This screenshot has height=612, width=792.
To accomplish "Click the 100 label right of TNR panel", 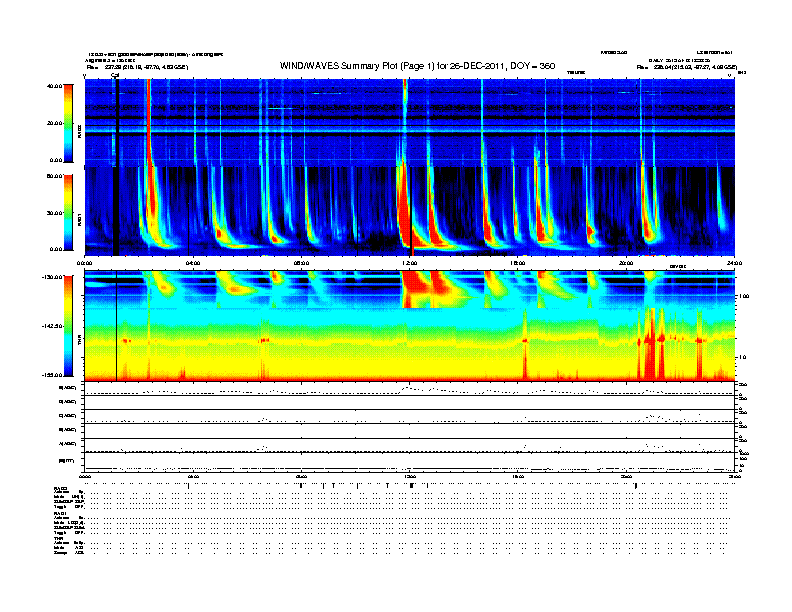I will [744, 296].
